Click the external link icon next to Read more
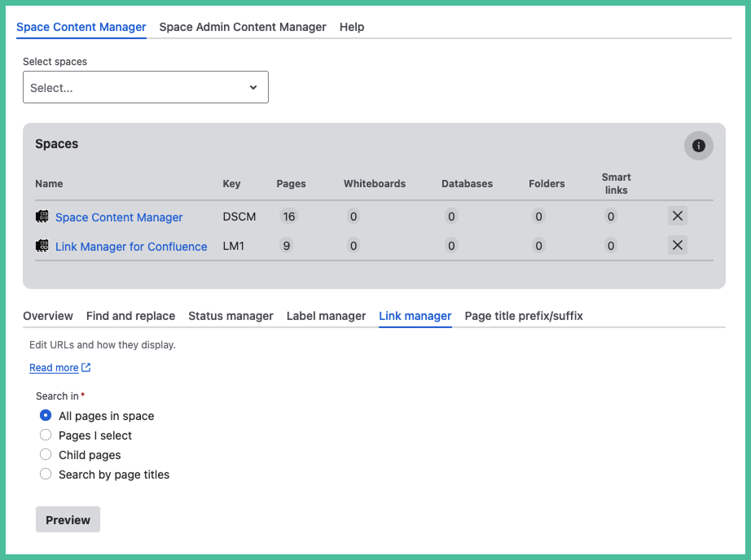 point(86,368)
